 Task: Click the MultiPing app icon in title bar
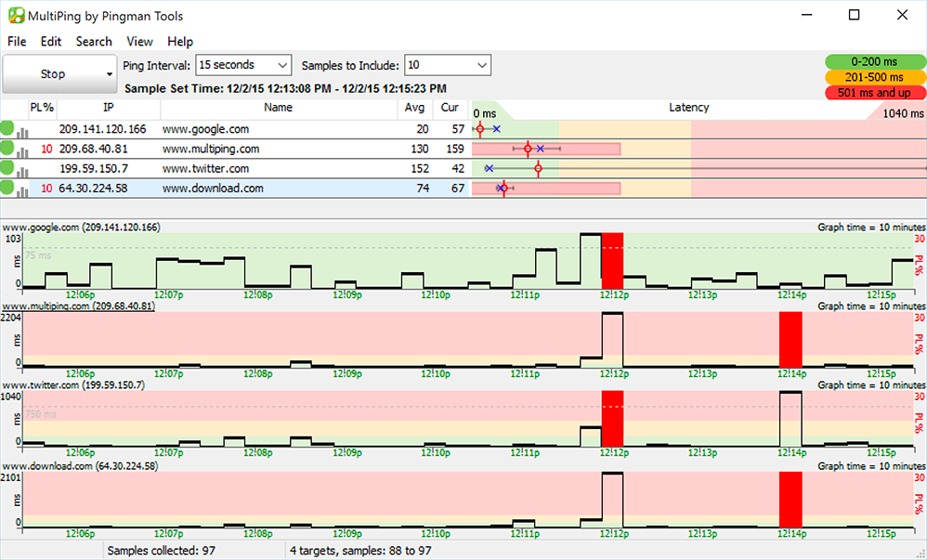[x=16, y=16]
